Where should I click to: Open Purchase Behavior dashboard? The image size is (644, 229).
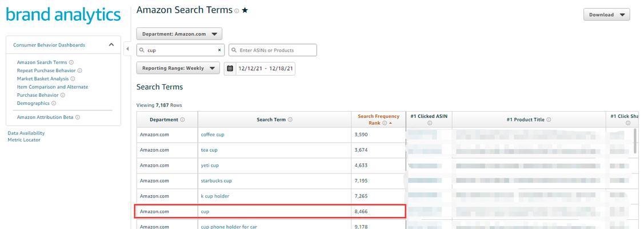38,95
